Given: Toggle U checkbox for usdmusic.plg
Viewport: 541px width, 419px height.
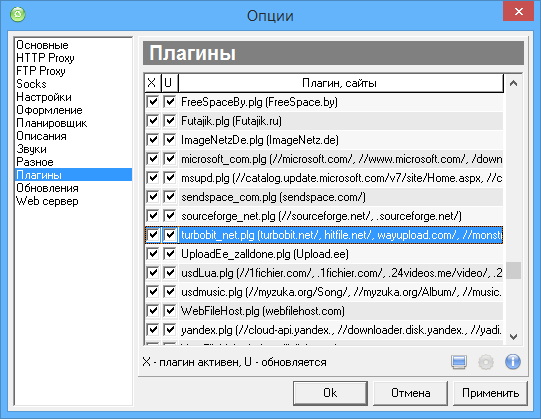Looking at the screenshot, I should pos(169,292).
